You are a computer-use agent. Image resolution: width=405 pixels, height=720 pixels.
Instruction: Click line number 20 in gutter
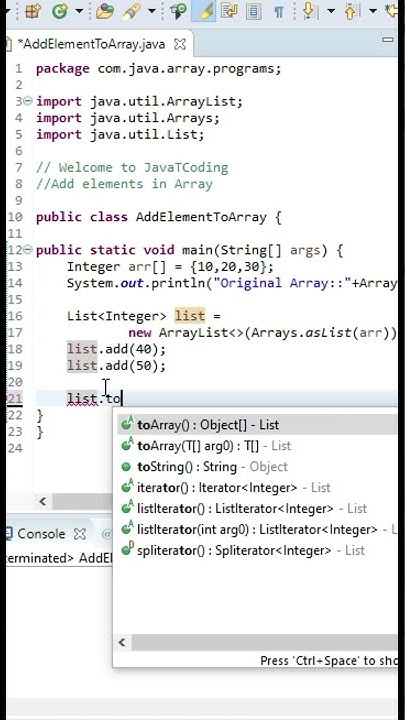click(15, 382)
